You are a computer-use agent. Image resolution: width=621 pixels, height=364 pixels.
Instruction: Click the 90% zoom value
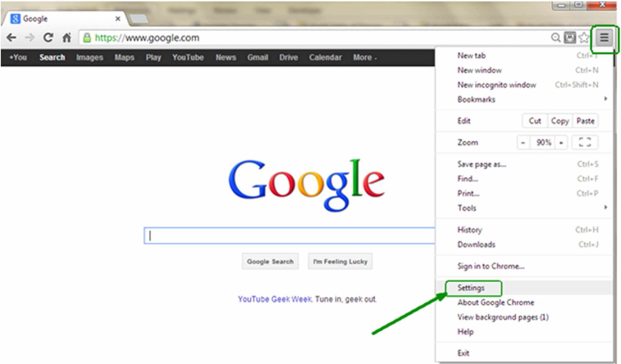[x=544, y=143]
